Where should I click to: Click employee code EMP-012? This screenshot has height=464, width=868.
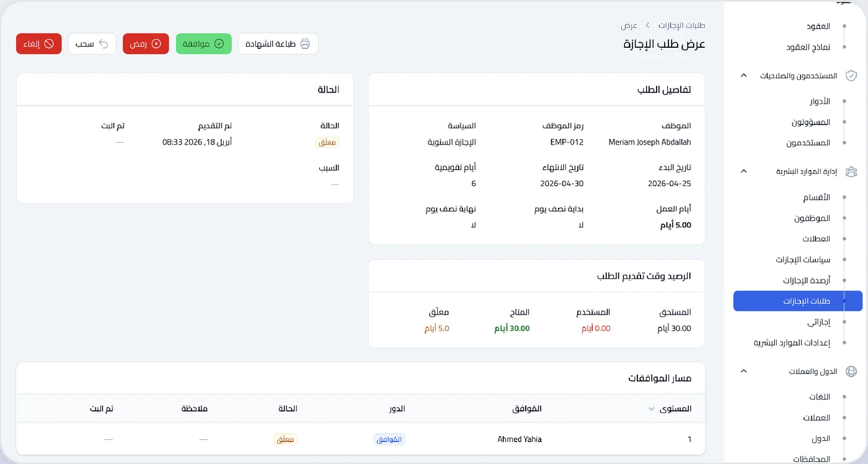click(x=567, y=142)
